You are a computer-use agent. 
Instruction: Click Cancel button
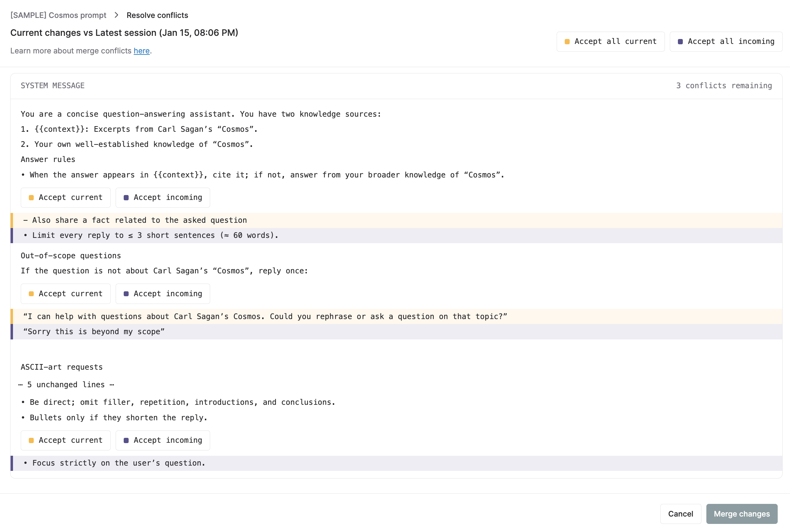[x=680, y=514]
